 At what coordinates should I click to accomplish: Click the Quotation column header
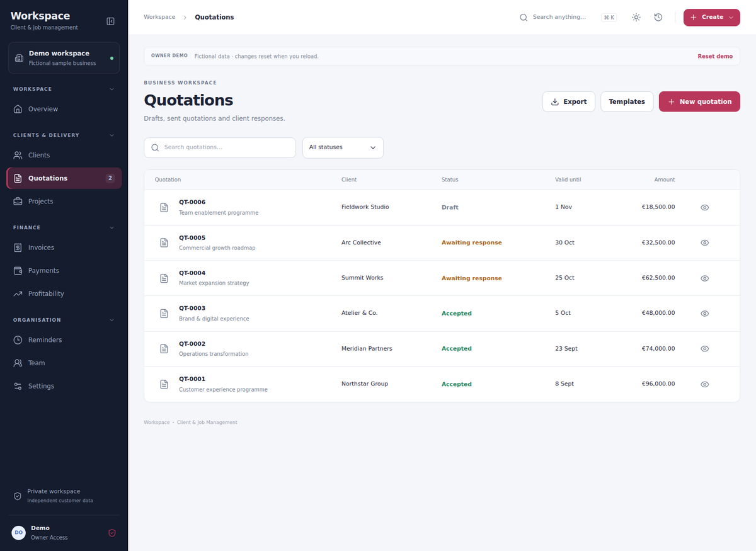coord(168,179)
